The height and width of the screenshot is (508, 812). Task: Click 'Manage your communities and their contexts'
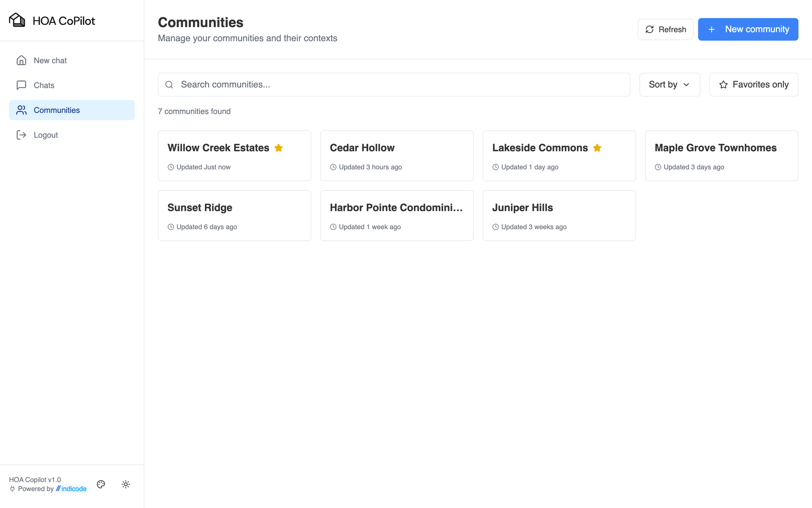248,38
